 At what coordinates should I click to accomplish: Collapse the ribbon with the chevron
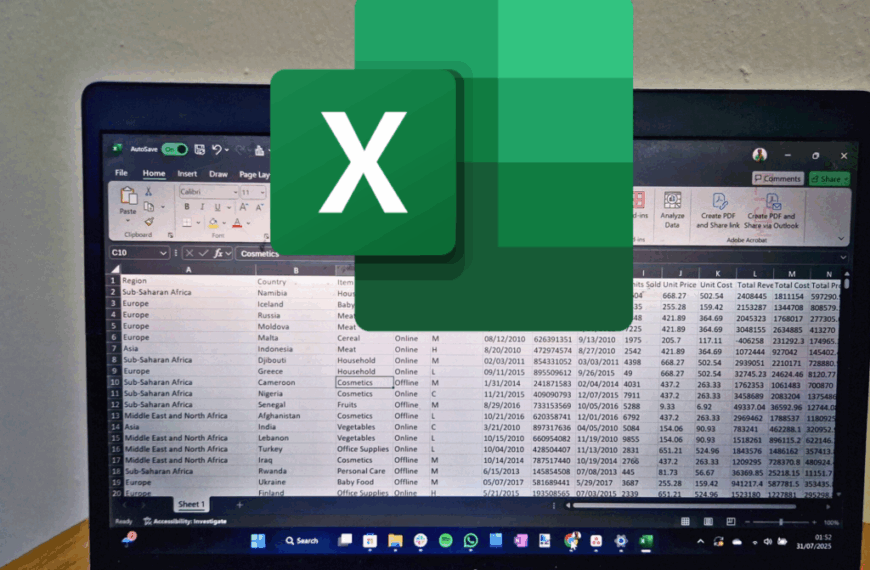pyautogui.click(x=841, y=239)
